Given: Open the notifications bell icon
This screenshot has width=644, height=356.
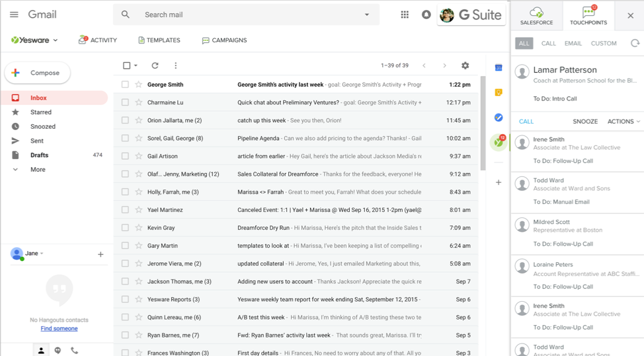Looking at the screenshot, I should tap(426, 15).
